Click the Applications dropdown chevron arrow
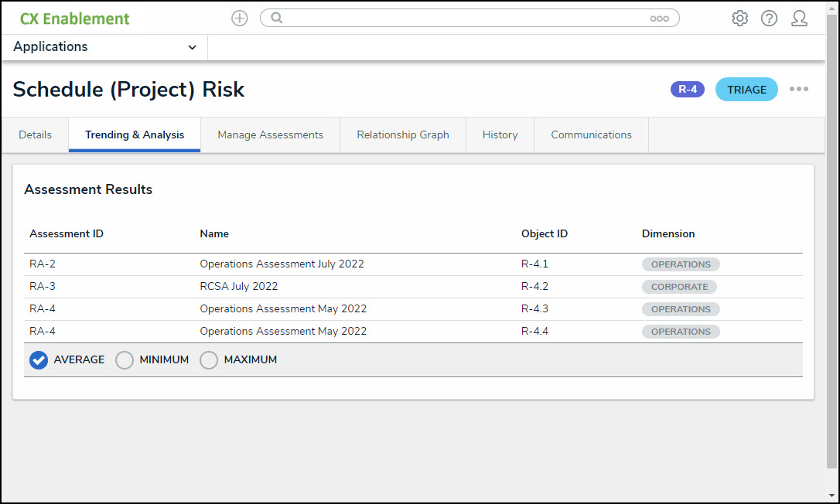This screenshot has width=840, height=504. 192,47
